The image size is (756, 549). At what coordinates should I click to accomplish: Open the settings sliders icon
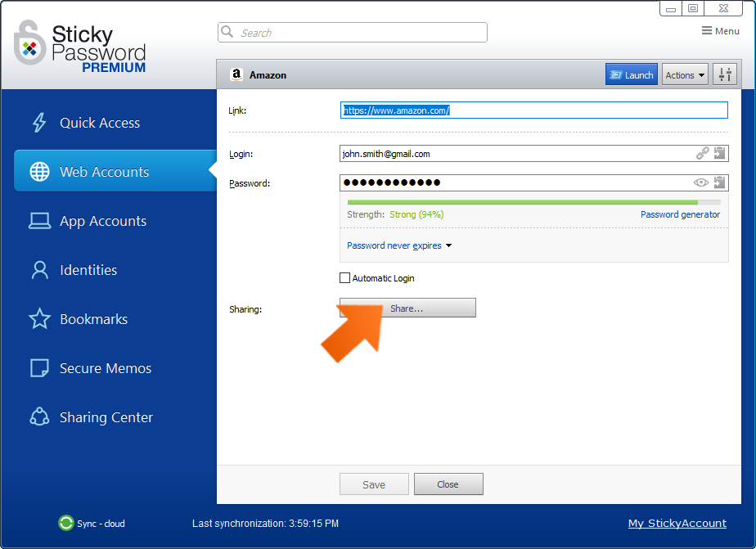pyautogui.click(x=725, y=74)
